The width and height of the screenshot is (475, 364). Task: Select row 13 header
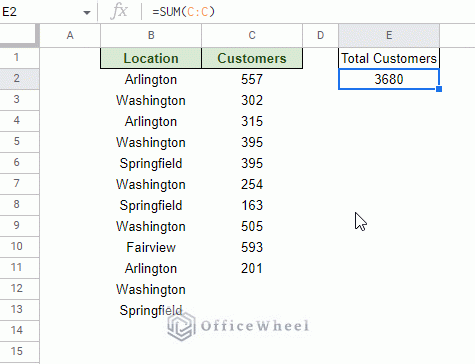point(19,310)
